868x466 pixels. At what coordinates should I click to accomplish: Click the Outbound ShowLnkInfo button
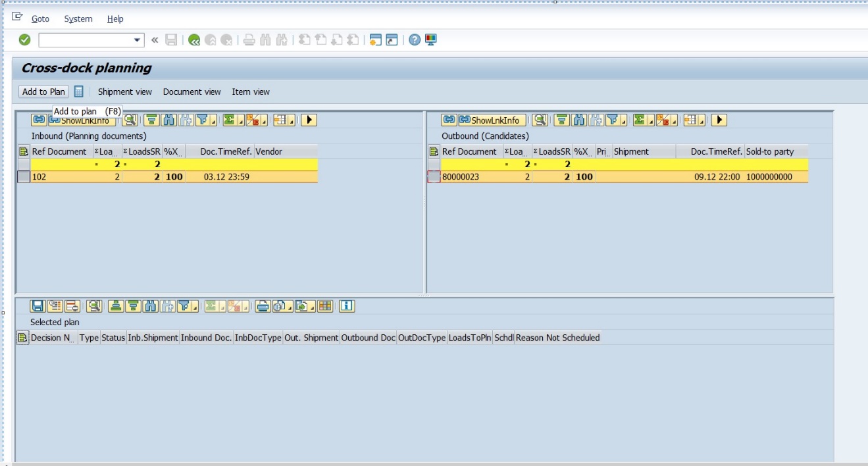(x=492, y=120)
